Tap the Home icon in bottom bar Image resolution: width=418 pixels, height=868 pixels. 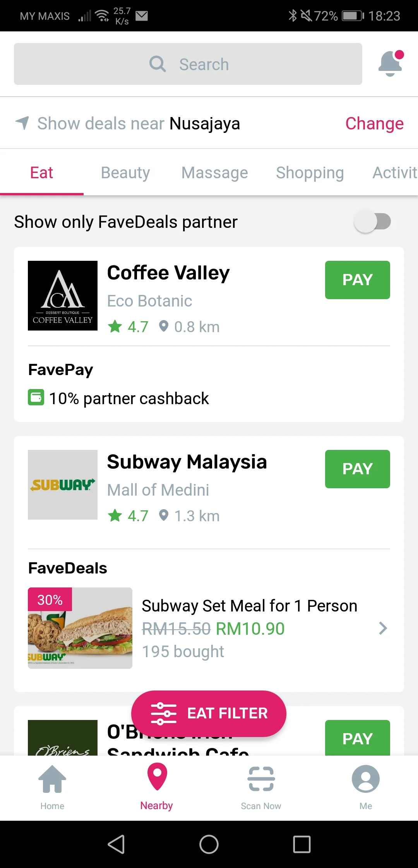[52, 779]
